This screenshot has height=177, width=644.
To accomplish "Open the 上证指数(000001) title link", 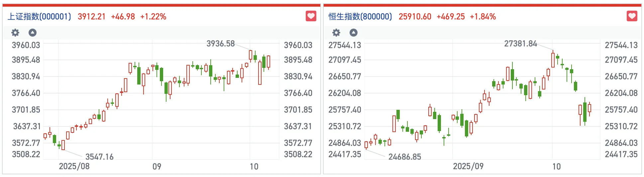I will tap(39, 17).
